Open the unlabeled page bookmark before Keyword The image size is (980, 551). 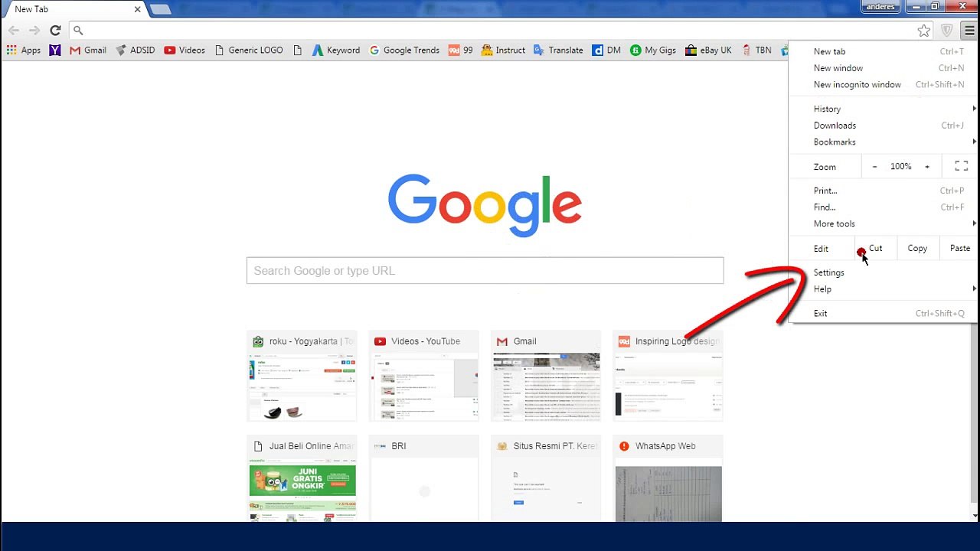(x=298, y=51)
